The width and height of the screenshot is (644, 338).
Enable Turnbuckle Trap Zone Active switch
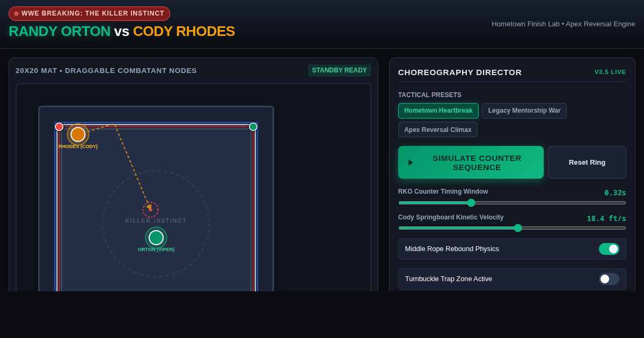click(609, 279)
